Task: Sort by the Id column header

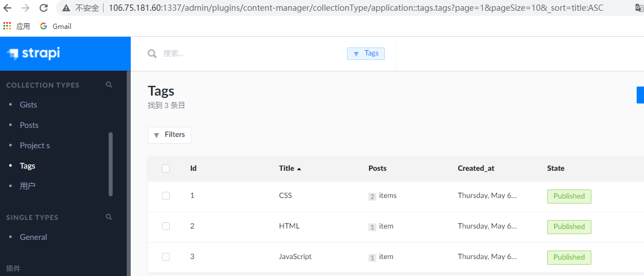Action: click(194, 169)
